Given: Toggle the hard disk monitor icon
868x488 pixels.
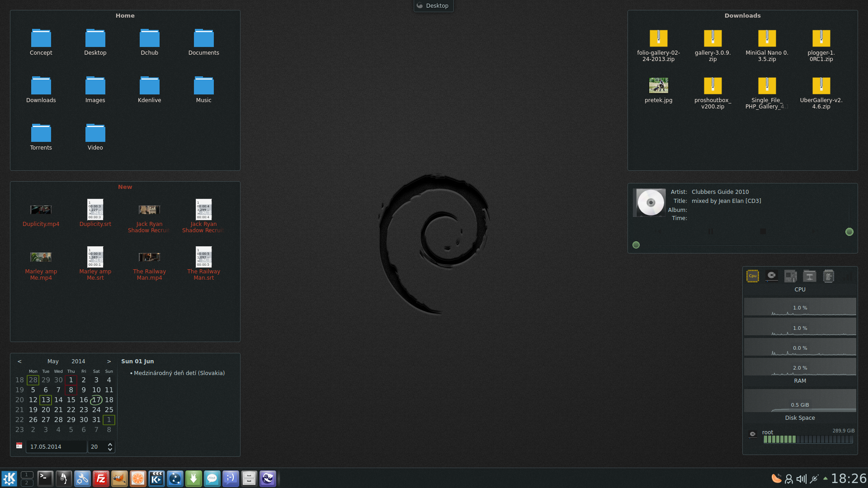Looking at the screenshot, I should tap(772, 276).
